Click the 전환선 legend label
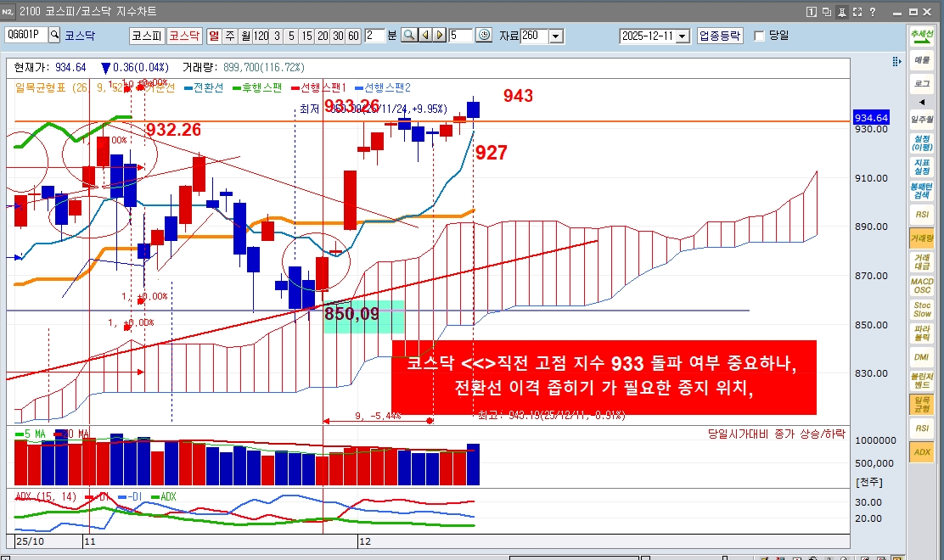 click(208, 88)
